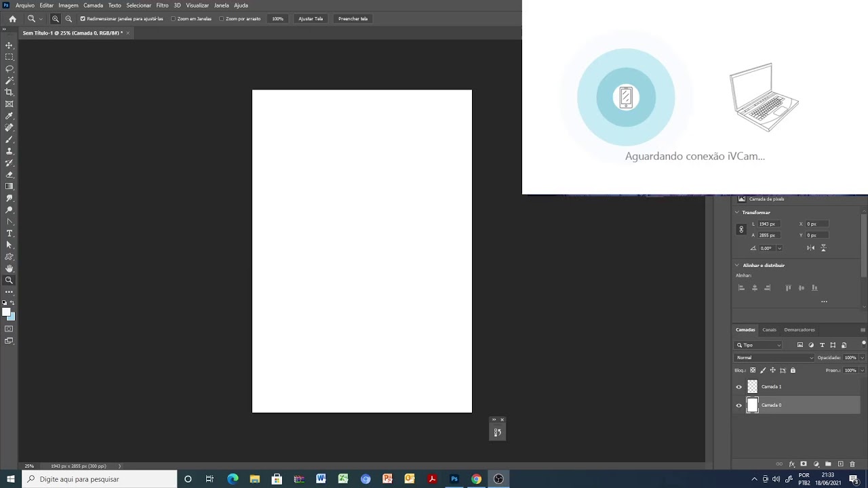Click the zoom out magnifier icon
The width and height of the screenshot is (868, 488).
point(68,19)
